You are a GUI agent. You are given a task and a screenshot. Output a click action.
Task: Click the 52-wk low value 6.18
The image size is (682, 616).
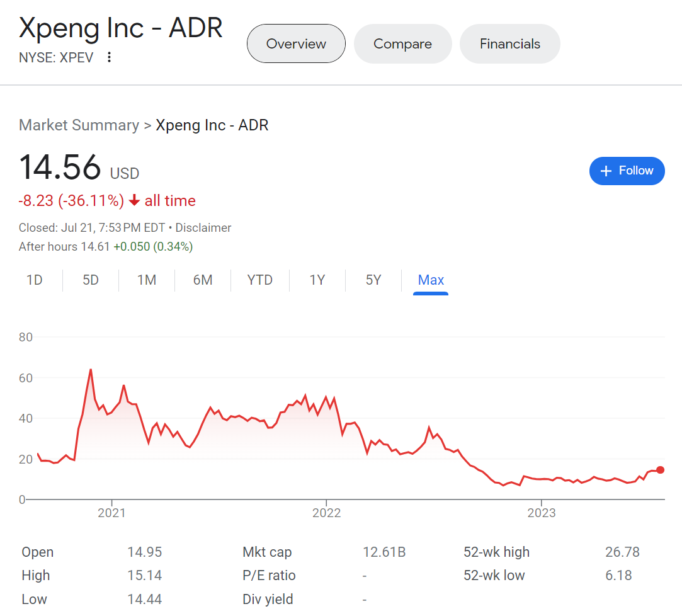click(618, 576)
